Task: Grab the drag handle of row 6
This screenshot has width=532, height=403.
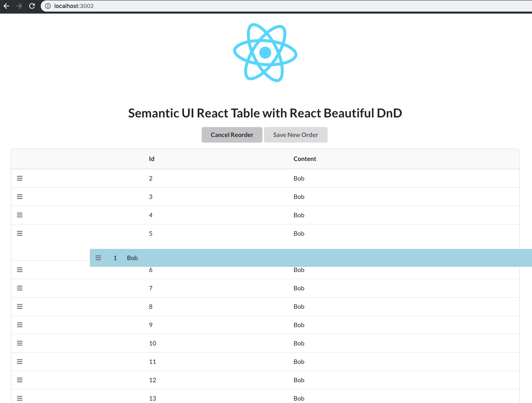Action: coord(20,270)
